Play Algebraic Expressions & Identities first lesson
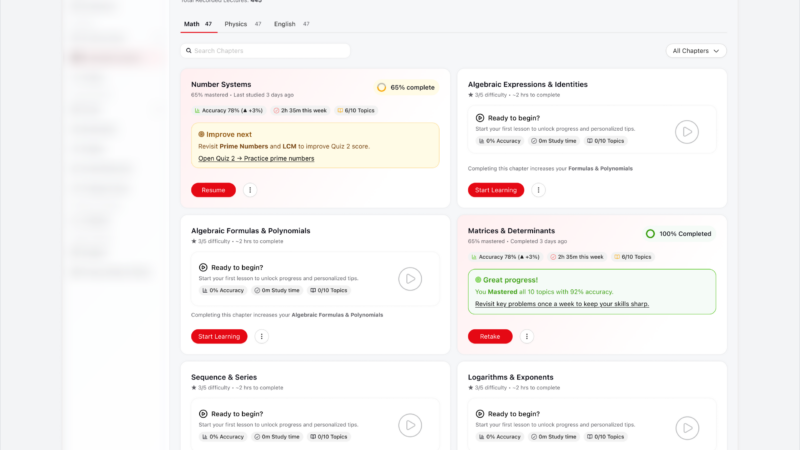The height and width of the screenshot is (450, 800). (x=687, y=132)
